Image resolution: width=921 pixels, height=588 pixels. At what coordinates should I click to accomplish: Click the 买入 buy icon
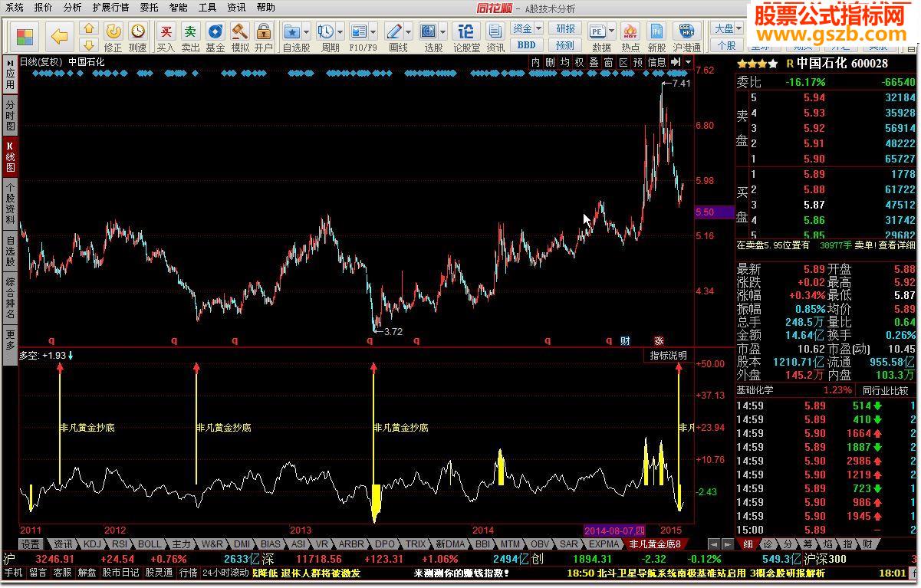[x=166, y=31]
